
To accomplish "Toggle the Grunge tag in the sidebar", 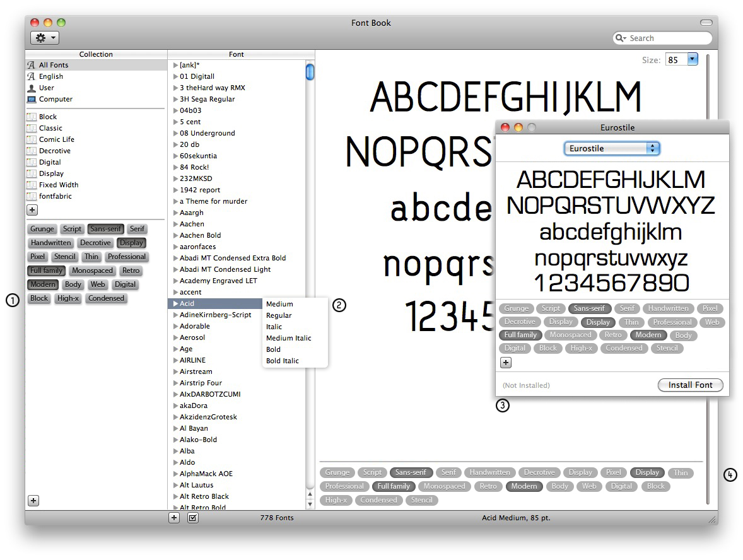I will coord(42,229).
